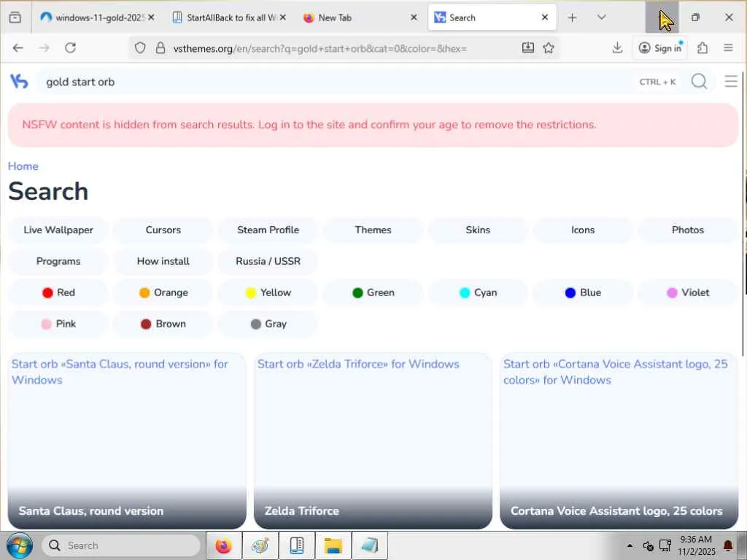Click the forward navigation arrow
Screen dimensions: 747x560
pos(44,48)
